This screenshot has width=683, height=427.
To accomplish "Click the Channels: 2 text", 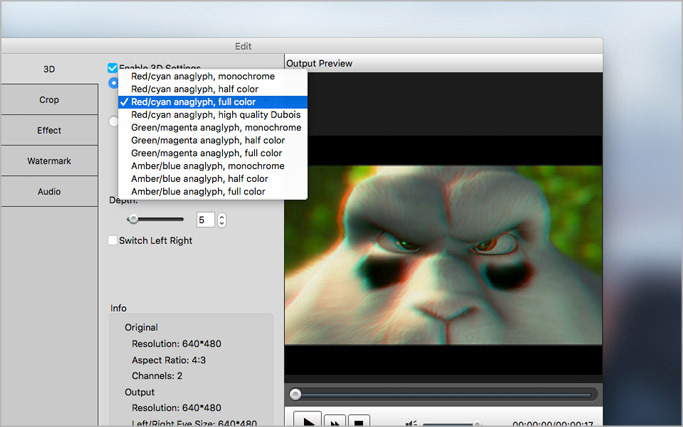I will (157, 376).
